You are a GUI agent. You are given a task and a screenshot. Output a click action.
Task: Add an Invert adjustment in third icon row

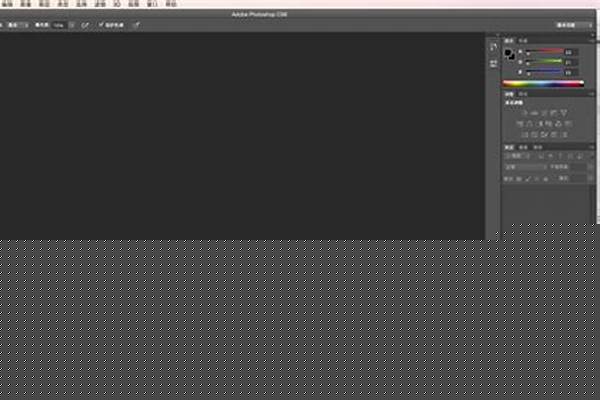coord(524,134)
